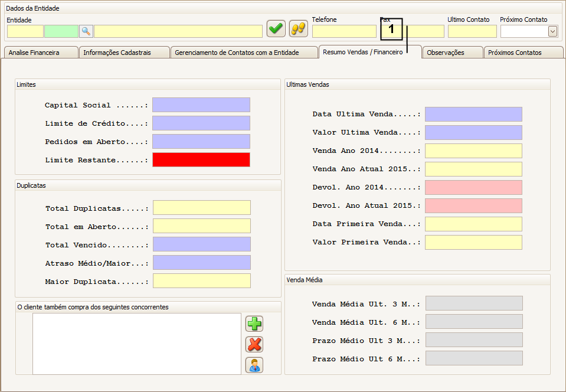Click the green checkmark confirm button
Screen dimensions: 566x392
(276, 28)
